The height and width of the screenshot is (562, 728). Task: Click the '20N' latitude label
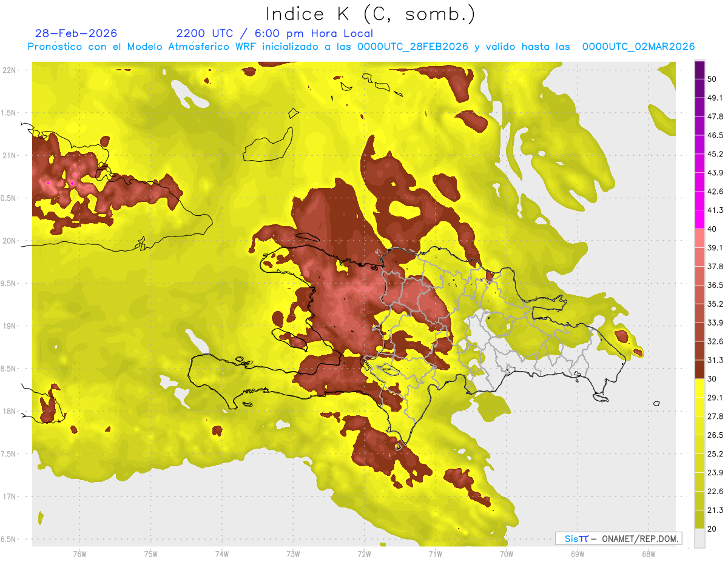coord(9,241)
